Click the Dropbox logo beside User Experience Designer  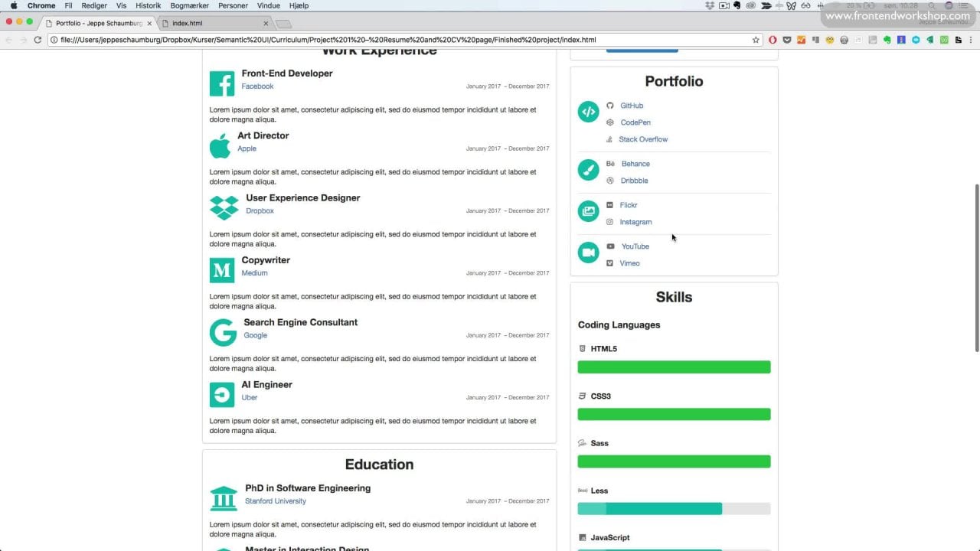pos(224,207)
